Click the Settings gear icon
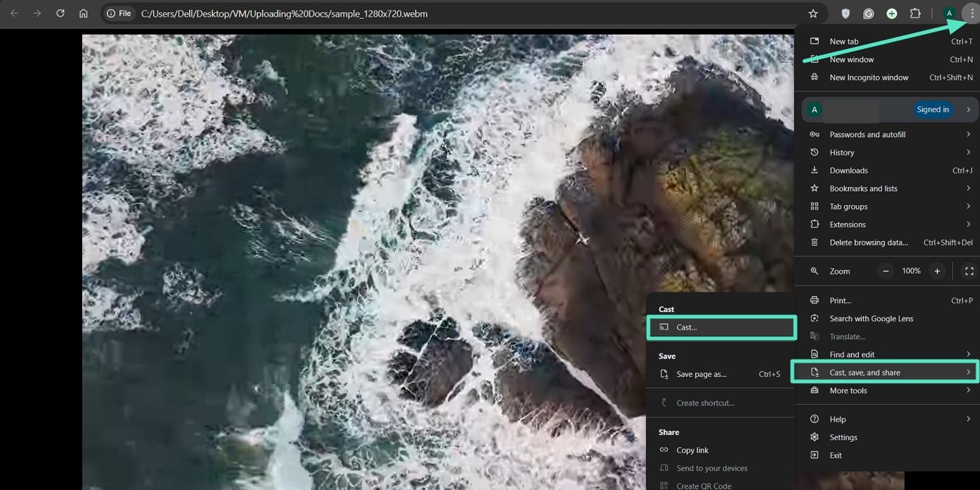 [x=814, y=437]
